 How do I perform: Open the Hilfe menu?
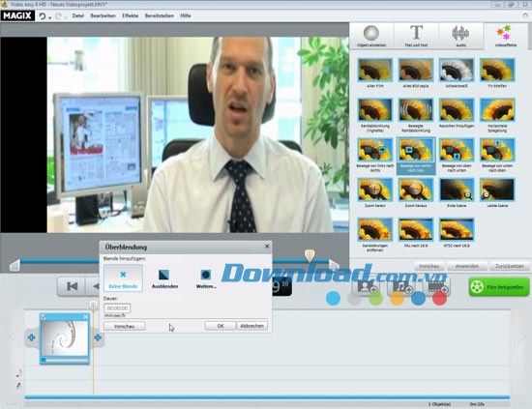tap(186, 15)
